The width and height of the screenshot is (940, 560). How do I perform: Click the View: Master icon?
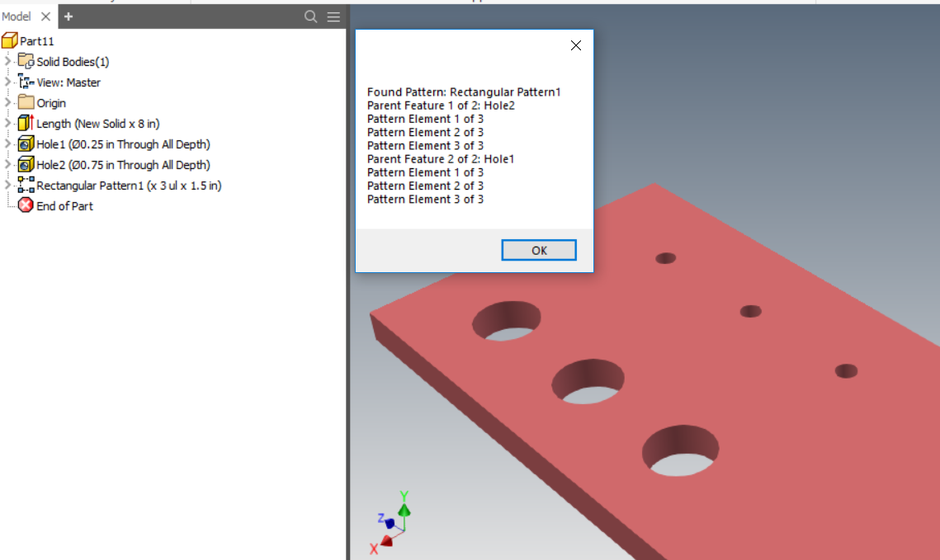pos(26,82)
